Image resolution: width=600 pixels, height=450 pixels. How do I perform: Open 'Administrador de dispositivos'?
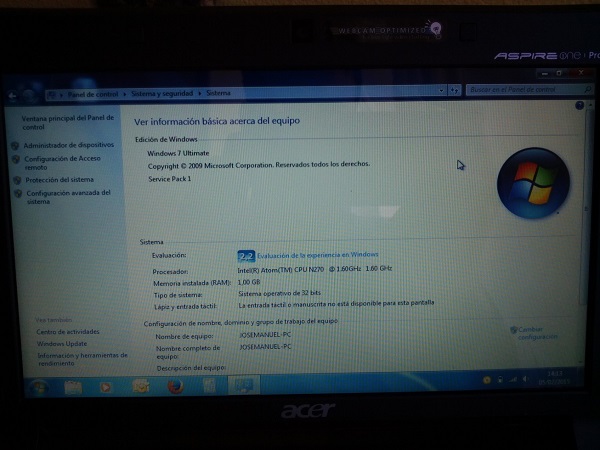pyautogui.click(x=69, y=145)
